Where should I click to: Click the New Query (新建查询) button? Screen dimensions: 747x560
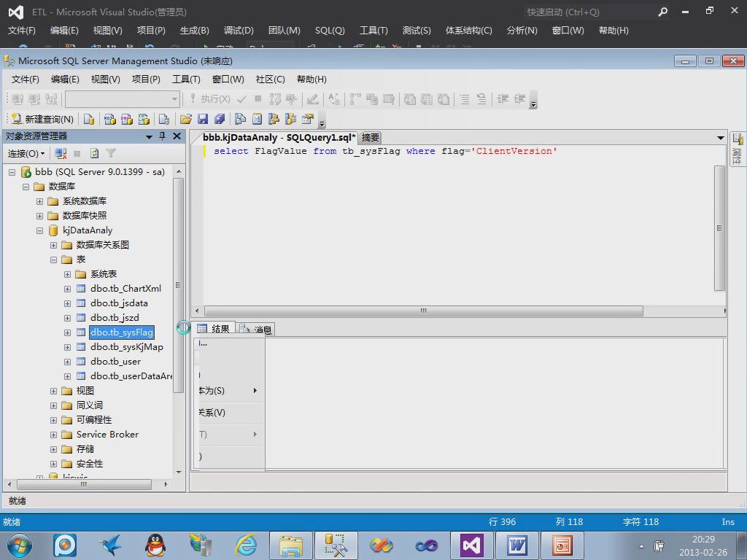[x=42, y=119]
